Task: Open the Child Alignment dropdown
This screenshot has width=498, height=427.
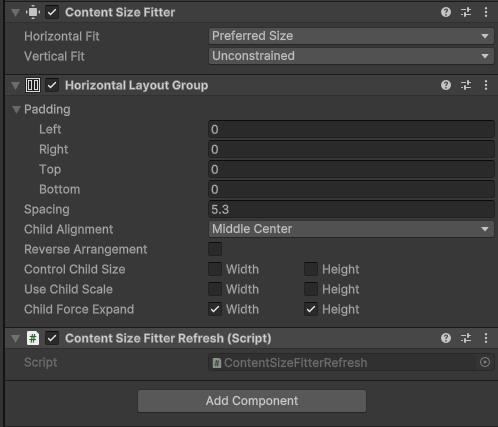Action: 351,229
